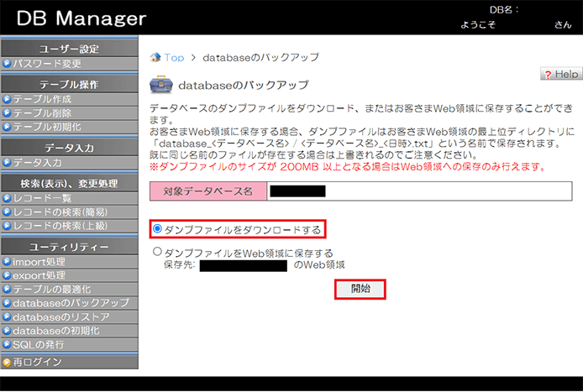
Task: Click the house icon beside Top breadcrumb
Action: point(155,58)
